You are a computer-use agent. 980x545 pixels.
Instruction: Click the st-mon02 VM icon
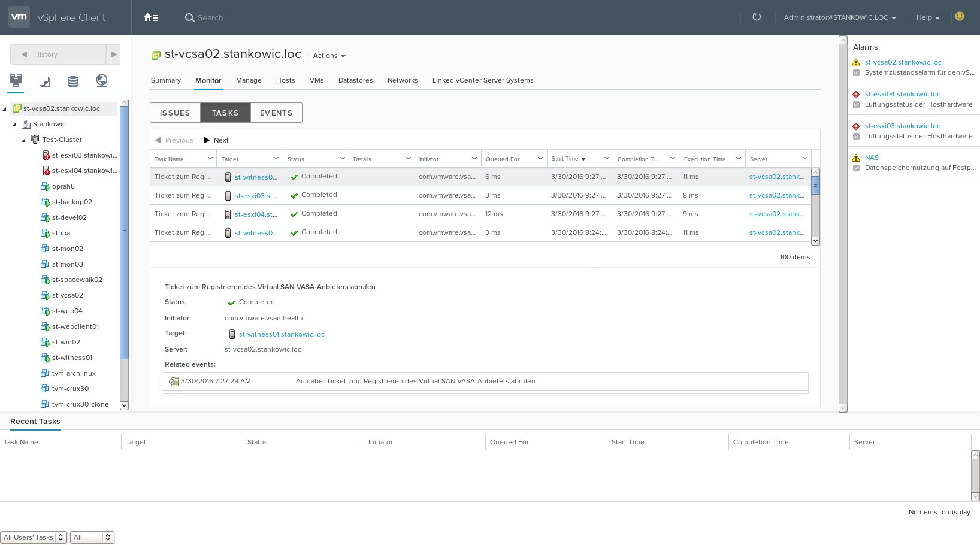(44, 249)
